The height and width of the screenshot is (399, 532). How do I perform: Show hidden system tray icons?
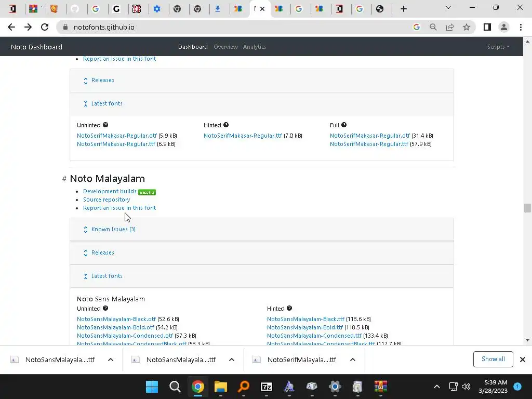[437, 387]
